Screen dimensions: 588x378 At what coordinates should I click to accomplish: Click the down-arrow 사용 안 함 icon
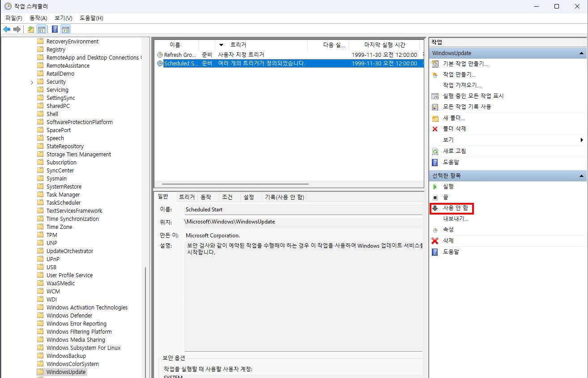(x=435, y=208)
